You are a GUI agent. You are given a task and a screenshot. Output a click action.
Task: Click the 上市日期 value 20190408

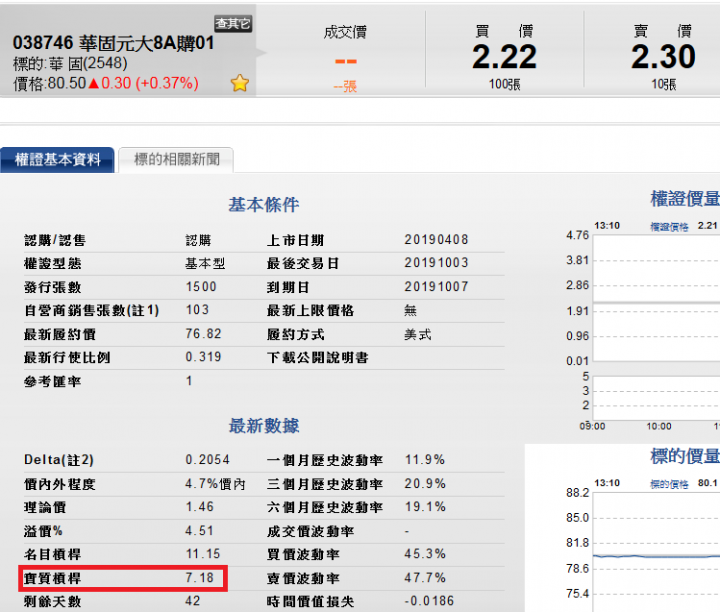coord(436,240)
